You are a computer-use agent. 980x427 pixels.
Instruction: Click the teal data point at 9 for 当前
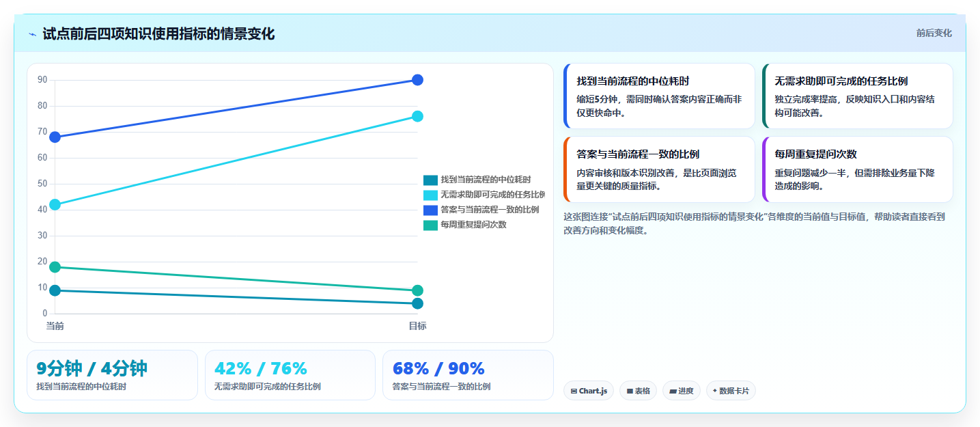pyautogui.click(x=55, y=290)
